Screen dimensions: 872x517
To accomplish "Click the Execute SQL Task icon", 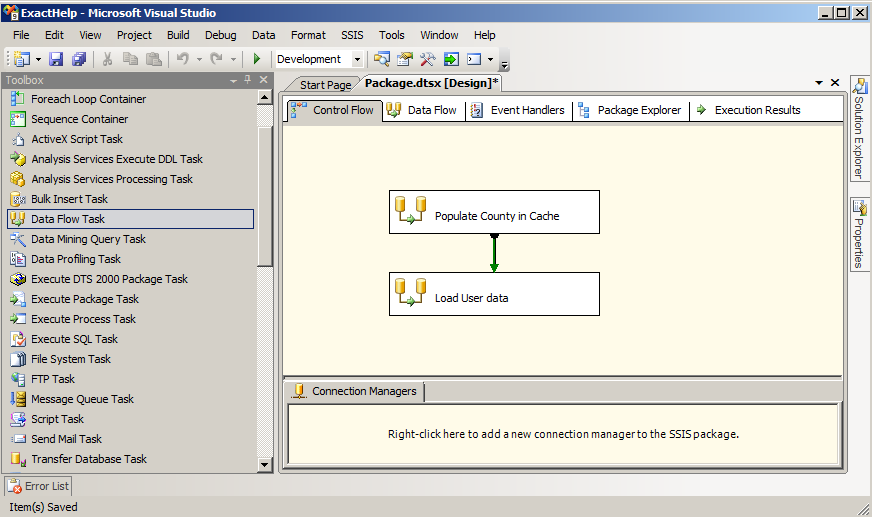I will pyautogui.click(x=18, y=339).
